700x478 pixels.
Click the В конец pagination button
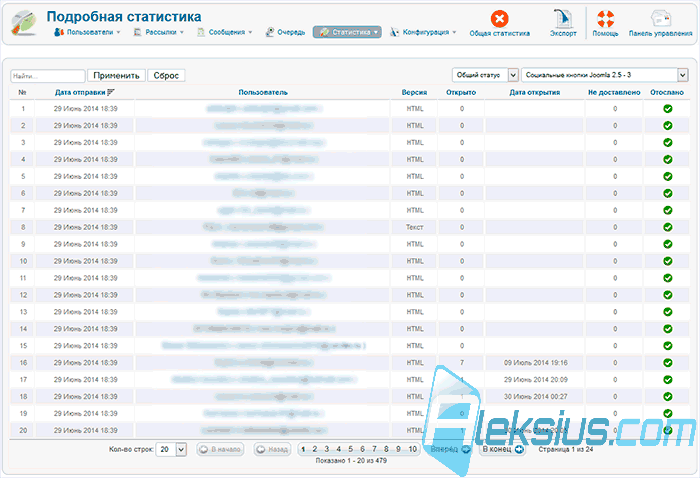pyautogui.click(x=503, y=449)
